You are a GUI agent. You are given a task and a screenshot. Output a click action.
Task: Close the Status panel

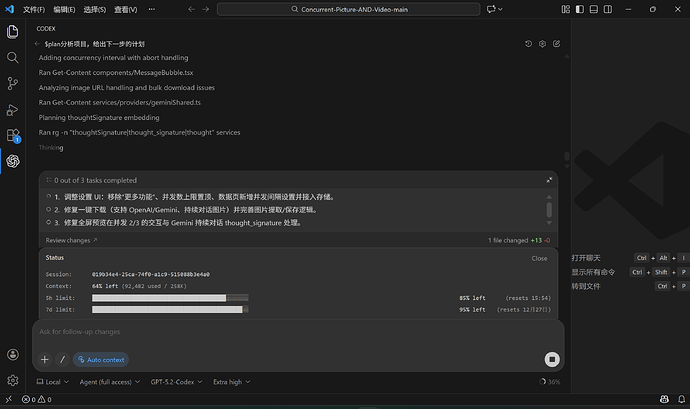point(539,258)
